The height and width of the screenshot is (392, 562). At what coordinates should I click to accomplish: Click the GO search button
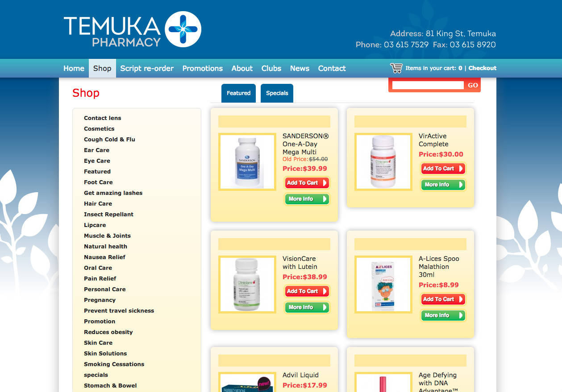[x=473, y=85]
